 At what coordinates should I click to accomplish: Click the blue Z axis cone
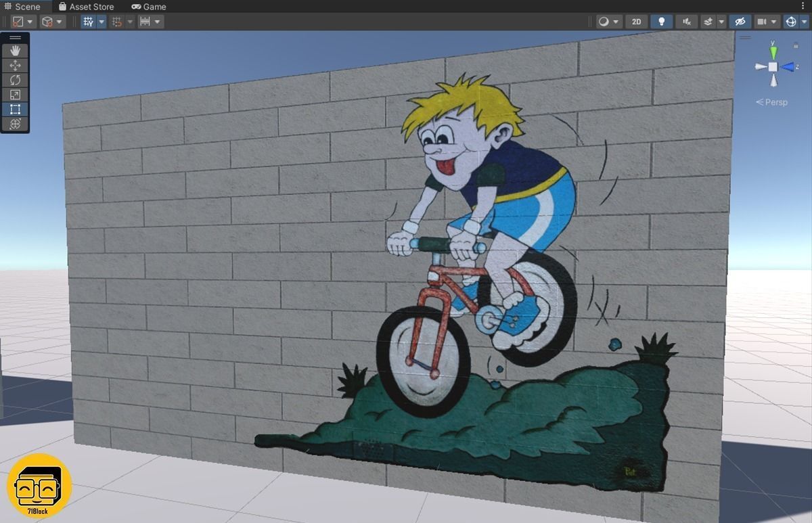pos(788,66)
